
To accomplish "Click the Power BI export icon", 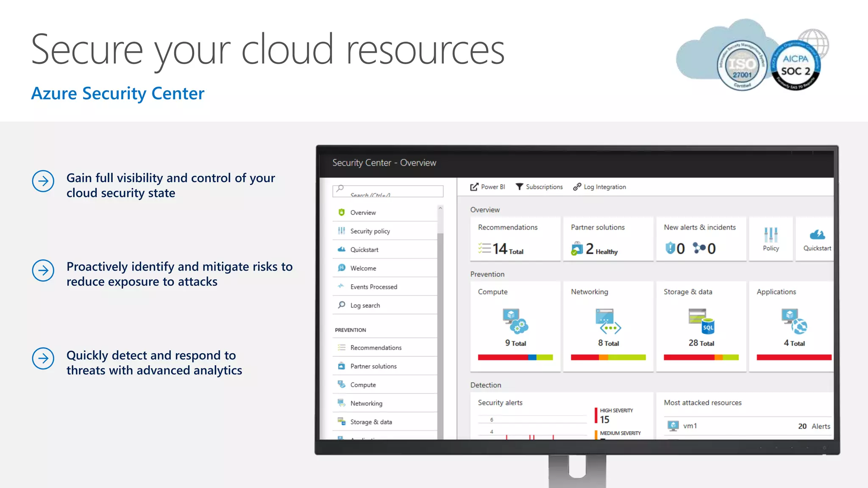I will coord(474,187).
